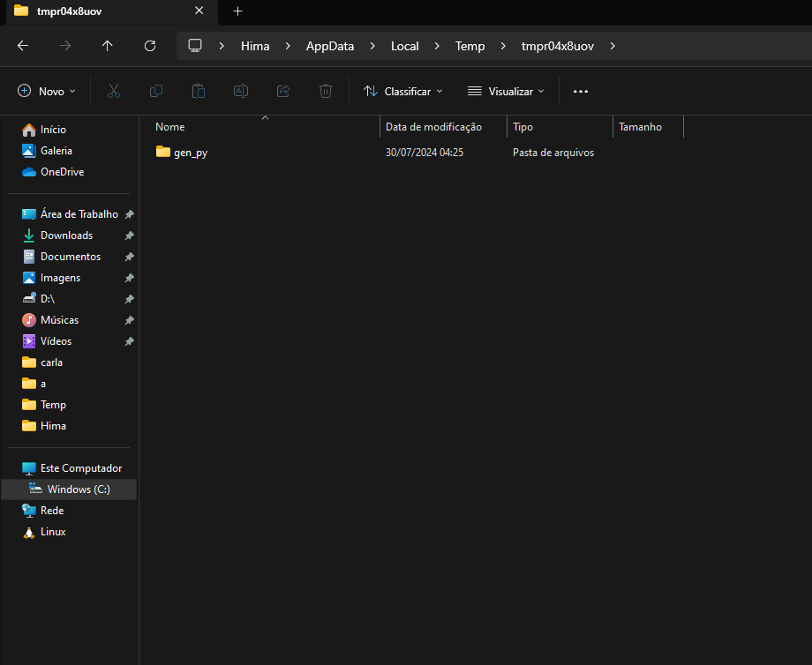This screenshot has width=812, height=665.
Task: Click the Delete trash icon
Action: pyautogui.click(x=325, y=91)
